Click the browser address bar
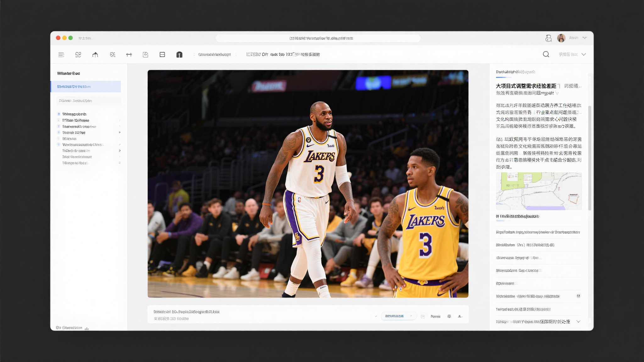644x362 pixels. [318, 38]
